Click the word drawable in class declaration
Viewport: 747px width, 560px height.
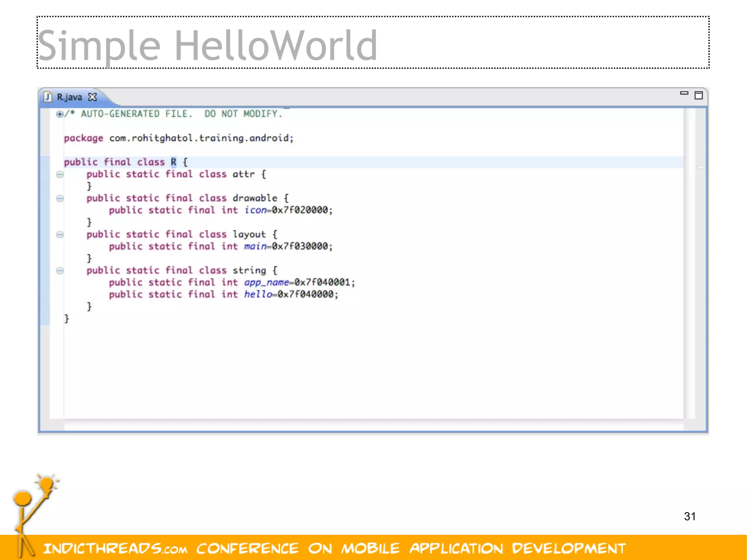point(255,198)
